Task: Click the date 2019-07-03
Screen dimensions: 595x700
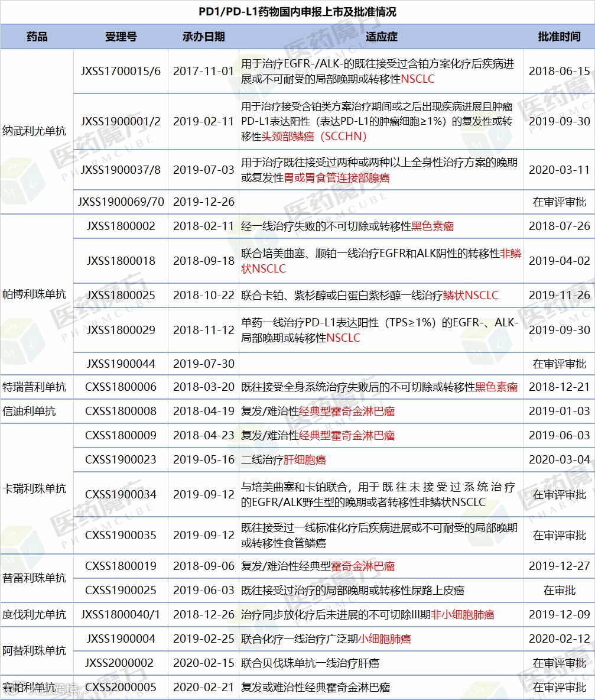Action: click(x=204, y=170)
